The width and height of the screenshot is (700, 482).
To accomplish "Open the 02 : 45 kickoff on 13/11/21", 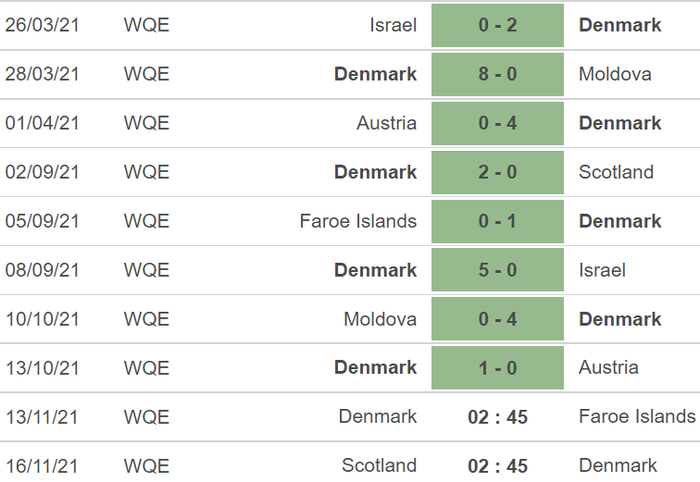I will (x=497, y=417).
